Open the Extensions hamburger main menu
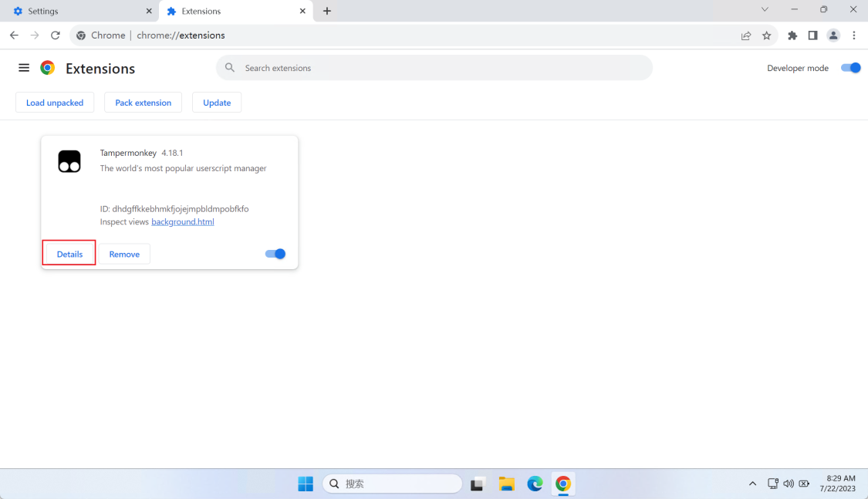This screenshot has width=868, height=499. tap(24, 68)
